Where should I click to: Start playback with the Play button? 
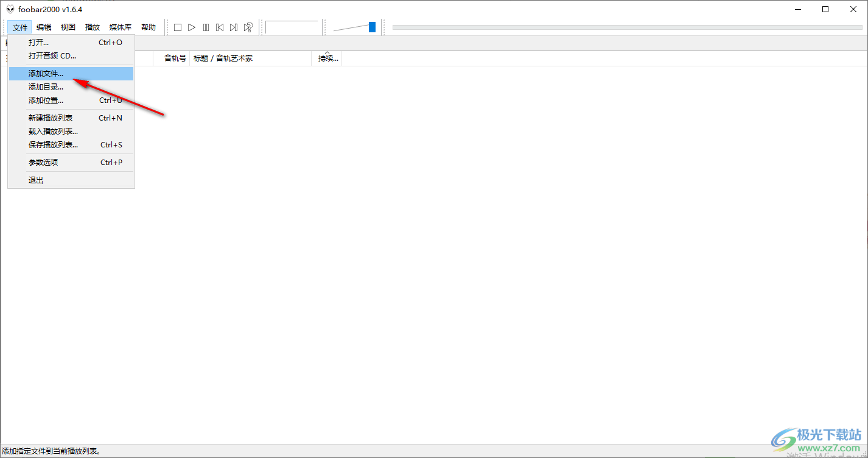(192, 27)
